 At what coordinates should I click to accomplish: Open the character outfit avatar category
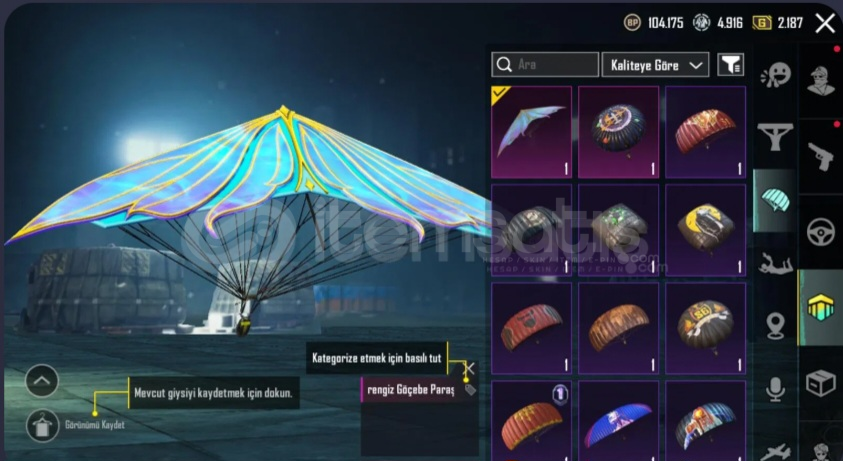(x=821, y=81)
